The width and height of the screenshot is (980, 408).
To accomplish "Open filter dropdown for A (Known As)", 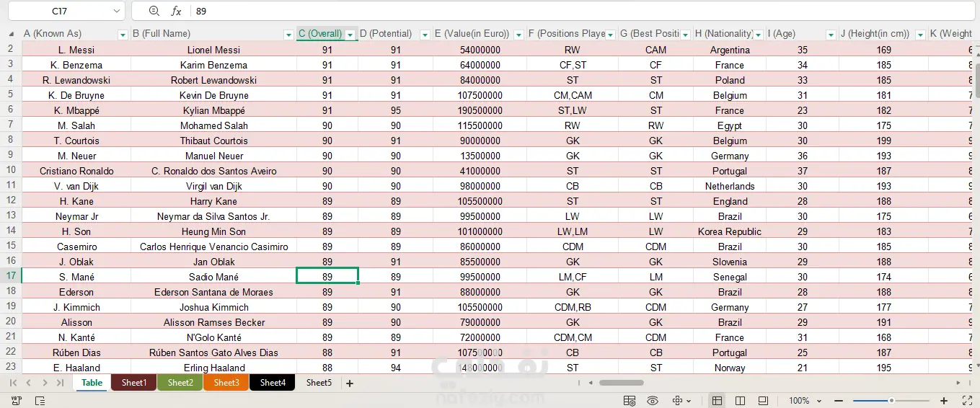I will [x=123, y=35].
